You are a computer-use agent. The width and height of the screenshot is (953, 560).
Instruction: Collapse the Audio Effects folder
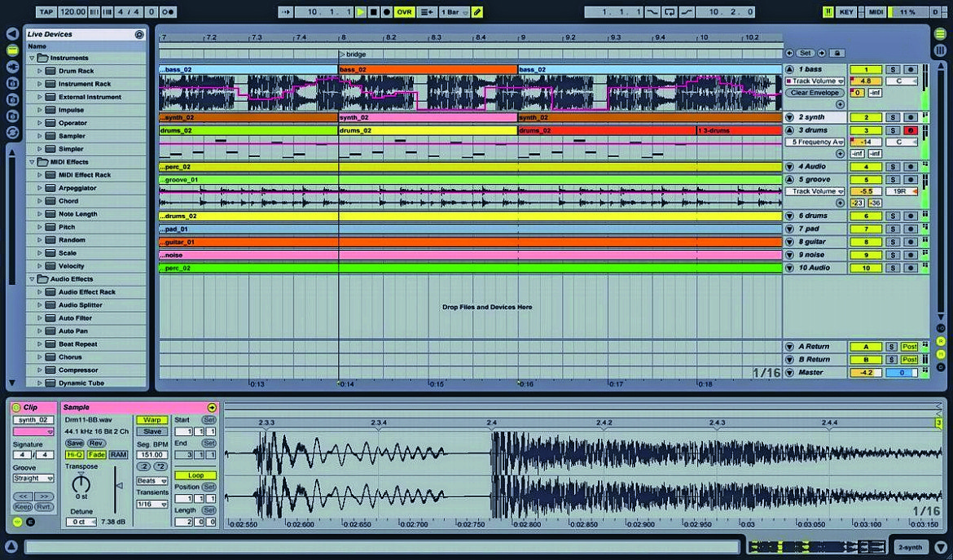(33, 279)
